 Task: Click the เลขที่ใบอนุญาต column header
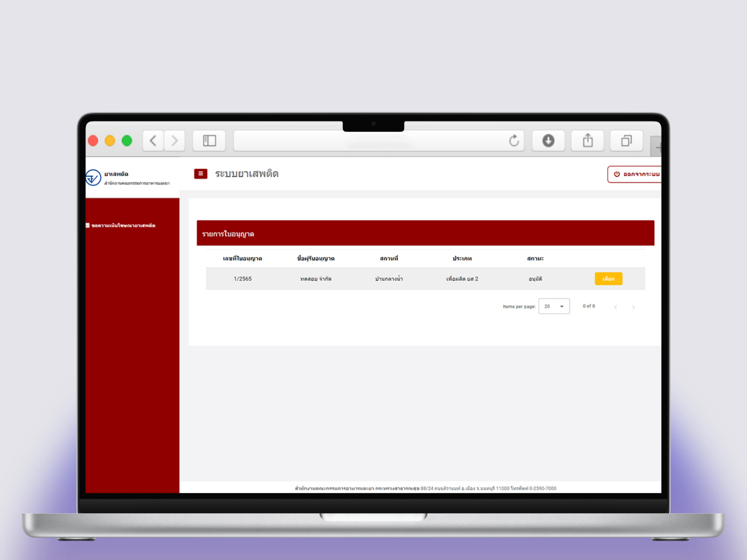click(x=242, y=258)
